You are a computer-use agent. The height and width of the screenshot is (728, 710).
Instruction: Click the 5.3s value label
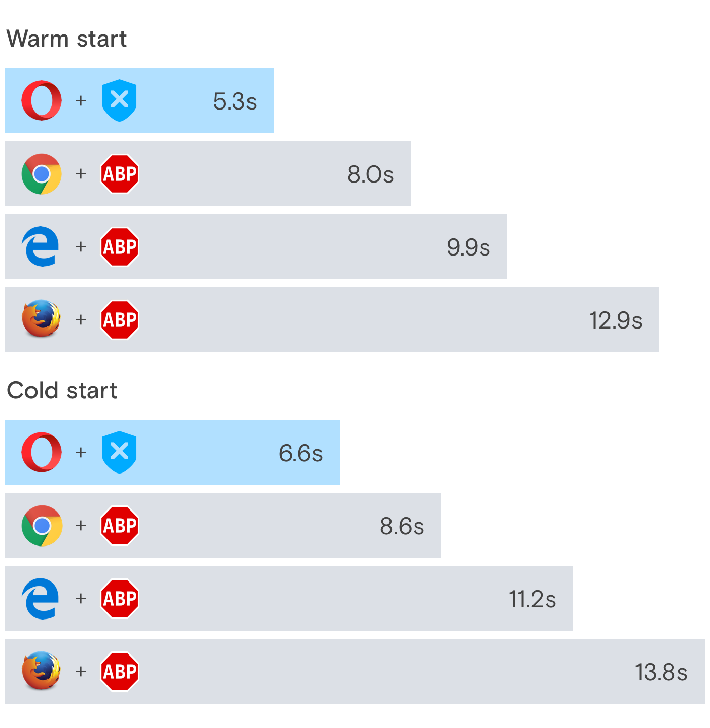coord(235,101)
